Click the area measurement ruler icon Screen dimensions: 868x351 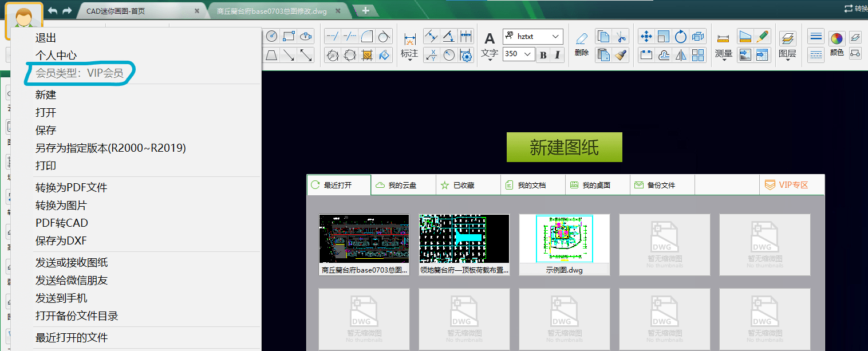[745, 36]
